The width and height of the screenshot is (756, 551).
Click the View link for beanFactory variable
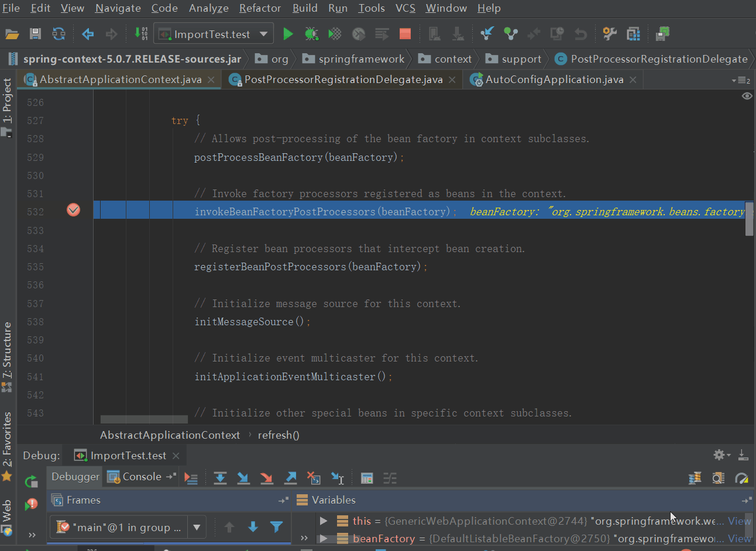point(740,539)
